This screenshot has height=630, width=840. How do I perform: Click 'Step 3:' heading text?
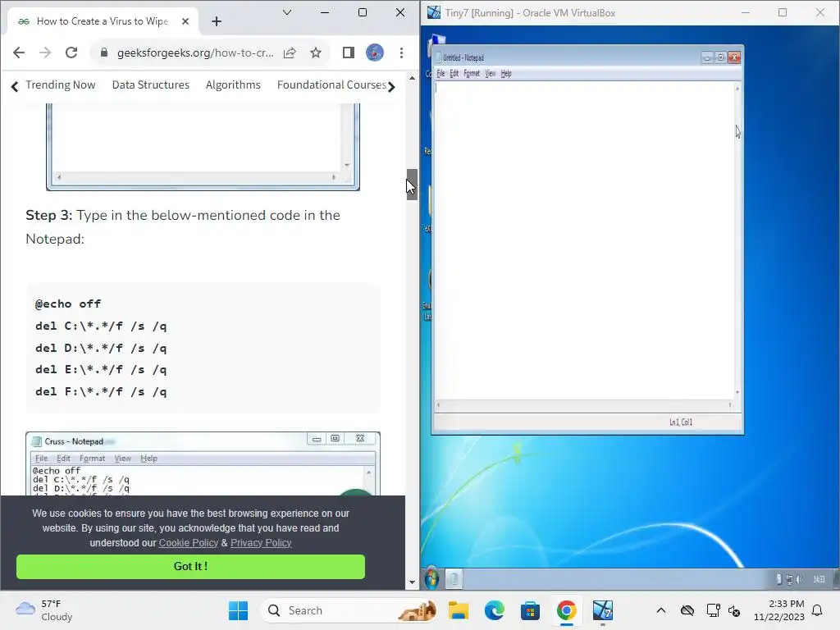(x=48, y=215)
